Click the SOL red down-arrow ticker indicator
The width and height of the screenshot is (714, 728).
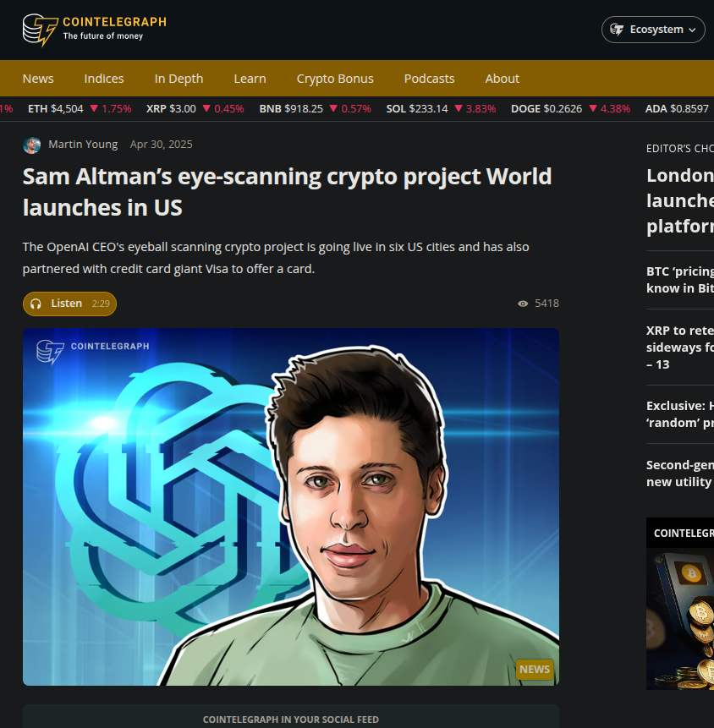458,108
